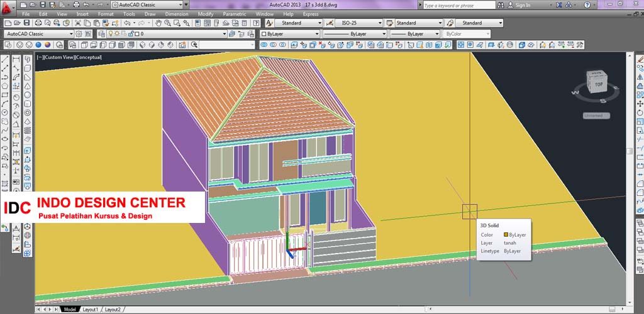
Task: Open the text style Standard dropdown
Action: 300,23
